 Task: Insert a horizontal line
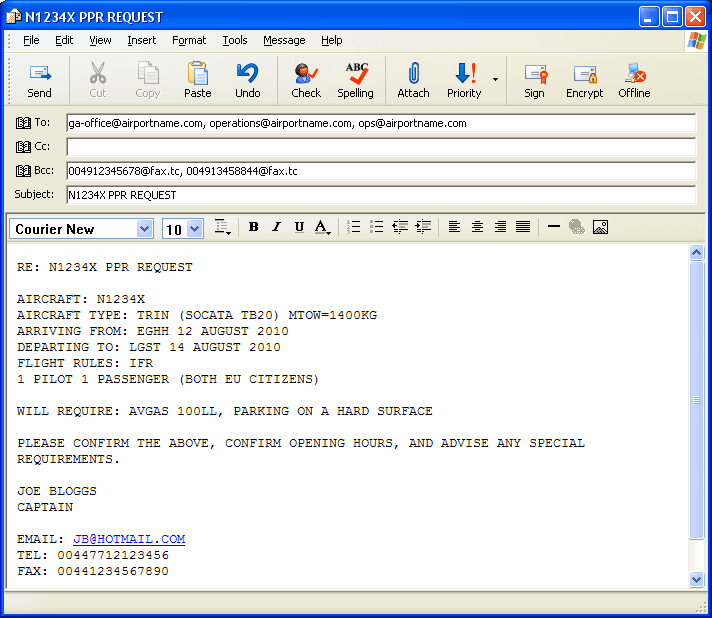[554, 227]
